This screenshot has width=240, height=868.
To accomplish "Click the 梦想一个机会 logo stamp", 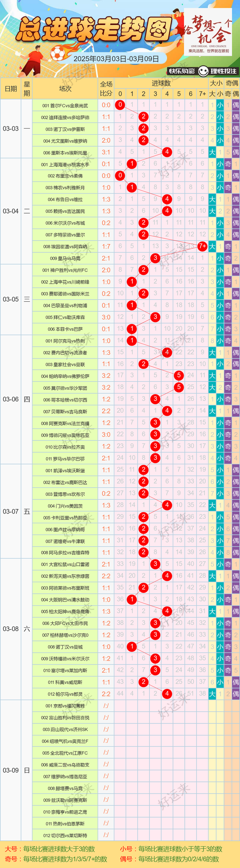I will click(x=208, y=32).
